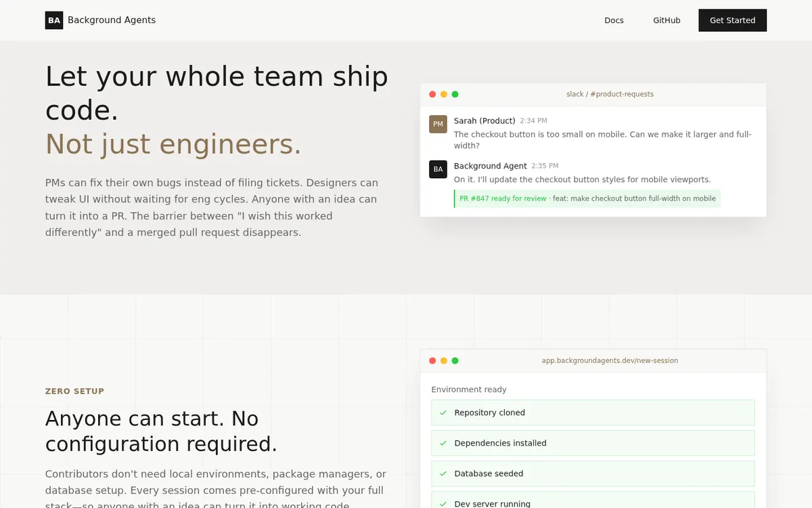Click the Background Agent BA avatar in chat
The image size is (812, 508).
pos(438,169)
